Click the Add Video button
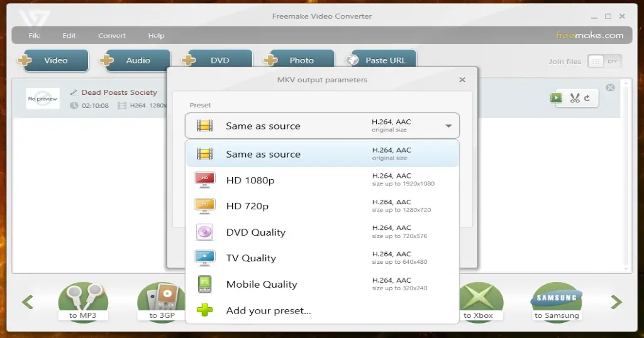Image resolution: width=644 pixels, height=338 pixels. coord(53,60)
